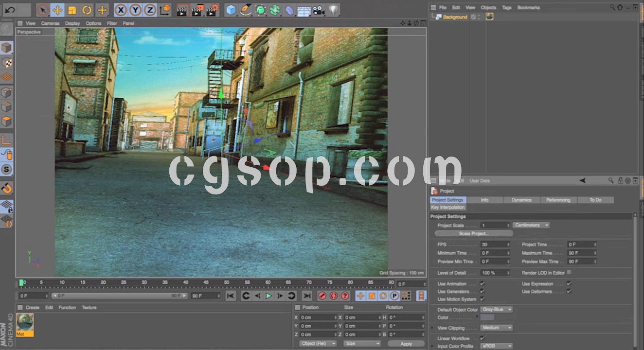Select the Background object in Object Manager
This screenshot has width=644, height=350.
[455, 17]
